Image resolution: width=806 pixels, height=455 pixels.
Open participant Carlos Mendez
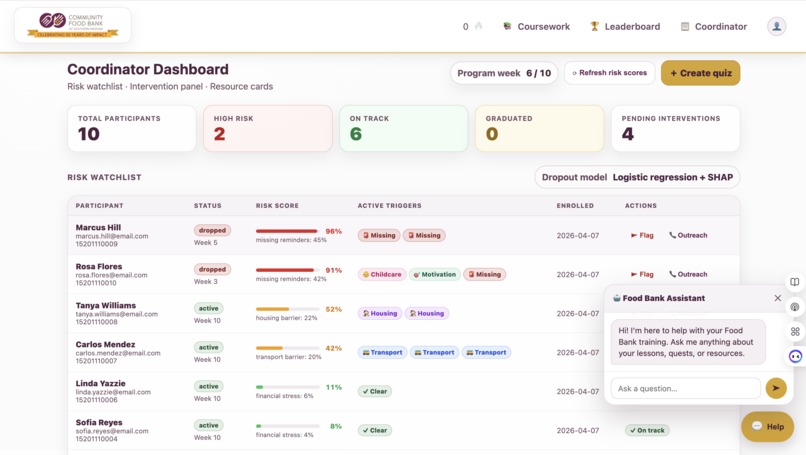coord(105,344)
